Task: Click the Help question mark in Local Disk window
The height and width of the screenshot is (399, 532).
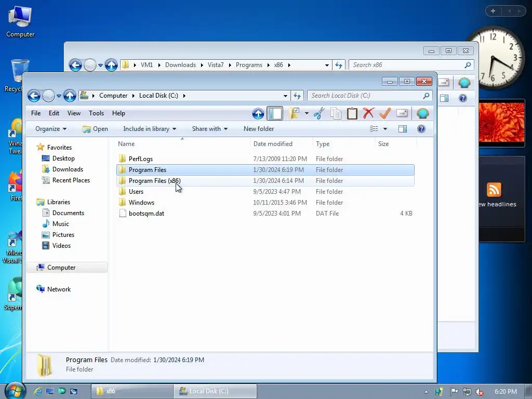Action: click(421, 129)
